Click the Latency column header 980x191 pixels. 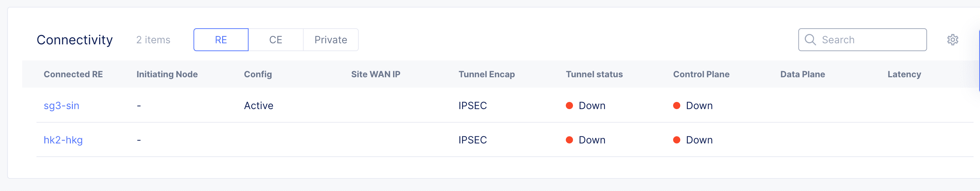tap(904, 74)
